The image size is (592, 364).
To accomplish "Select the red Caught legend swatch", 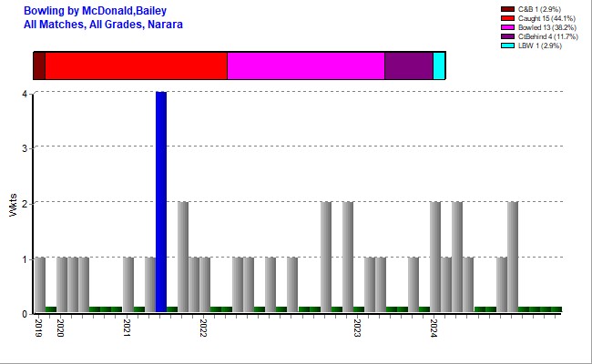I will [x=508, y=18].
